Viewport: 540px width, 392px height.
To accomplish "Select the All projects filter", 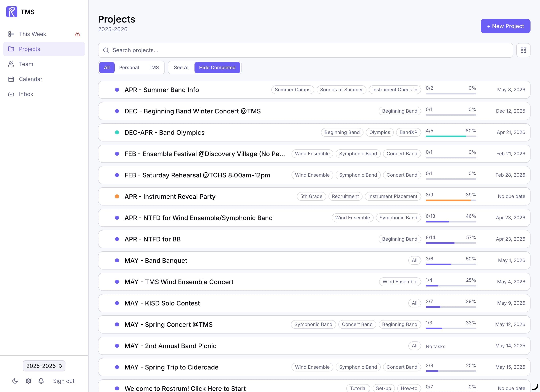I will [x=107, y=68].
